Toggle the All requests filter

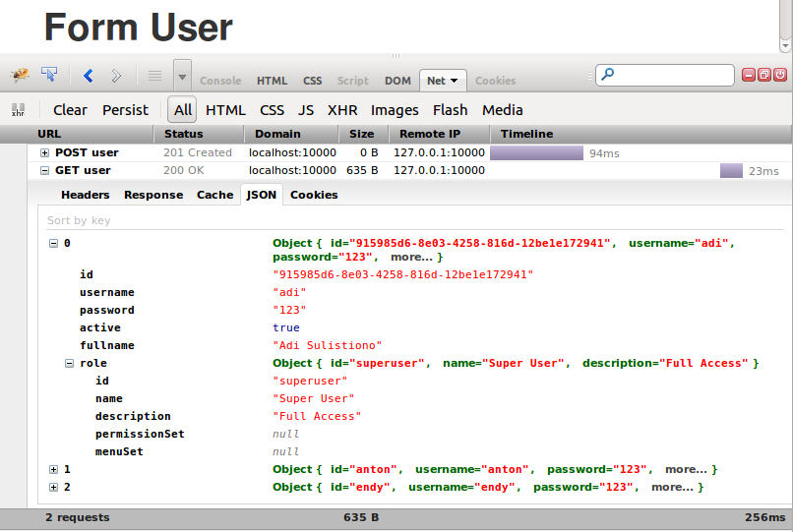(x=183, y=110)
